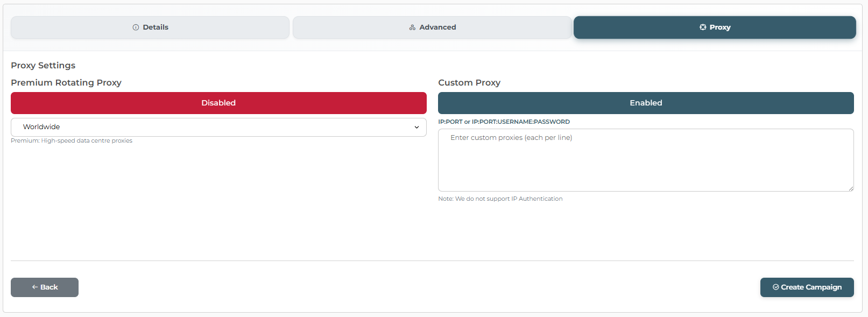Open the Worldwide location dropdown
Viewport: 868px width, 317px height.
pyautogui.click(x=218, y=127)
